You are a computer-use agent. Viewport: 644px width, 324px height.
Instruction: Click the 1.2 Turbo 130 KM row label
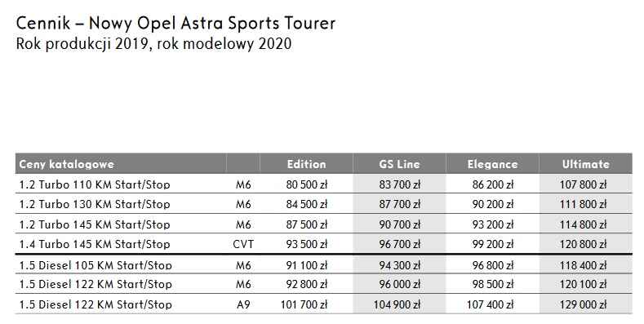pyautogui.click(x=95, y=204)
